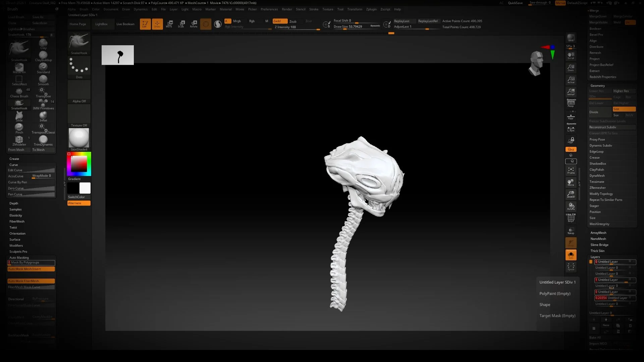Click the Frame icon to fit the model
The width and height of the screenshot is (644, 362).
tap(571, 170)
